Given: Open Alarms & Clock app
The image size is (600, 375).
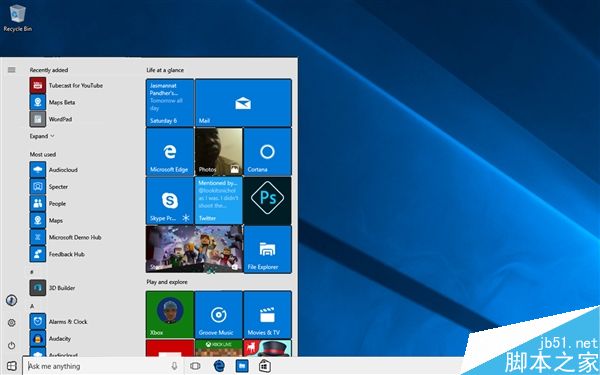Looking at the screenshot, I should click(59, 321).
